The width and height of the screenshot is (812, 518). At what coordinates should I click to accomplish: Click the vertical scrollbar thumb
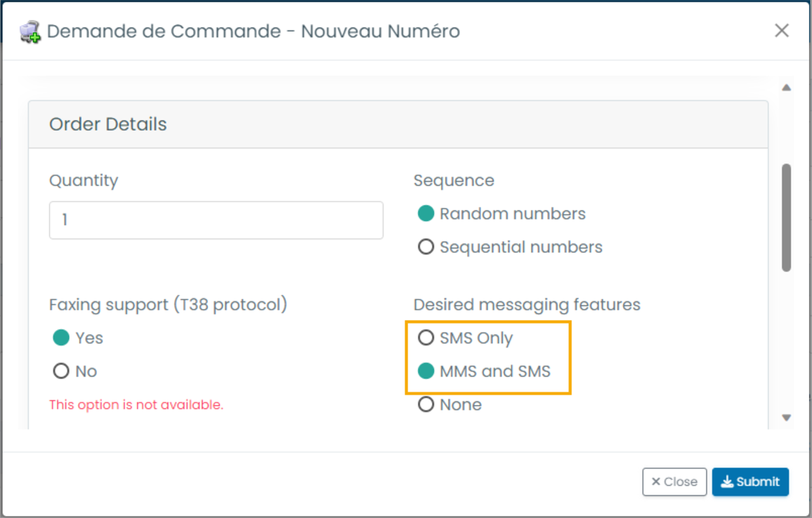click(x=787, y=218)
